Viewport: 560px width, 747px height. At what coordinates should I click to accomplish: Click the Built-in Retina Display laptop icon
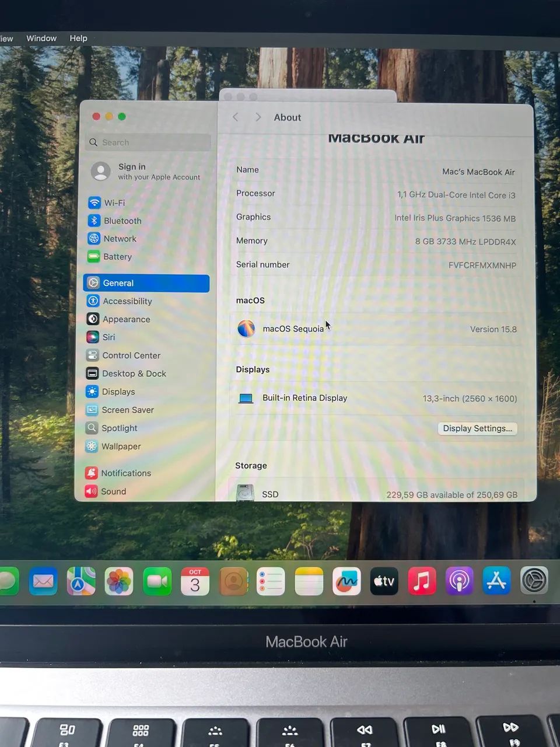(246, 399)
